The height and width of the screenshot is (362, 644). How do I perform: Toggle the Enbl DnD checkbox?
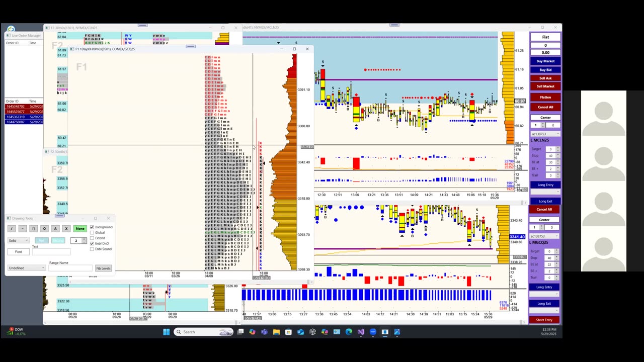(x=92, y=243)
